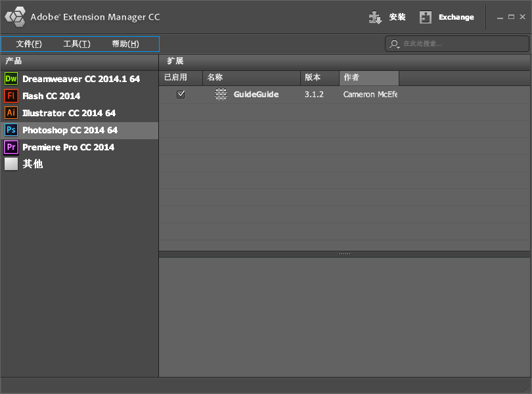Click the 扩展 panel header

344,61
